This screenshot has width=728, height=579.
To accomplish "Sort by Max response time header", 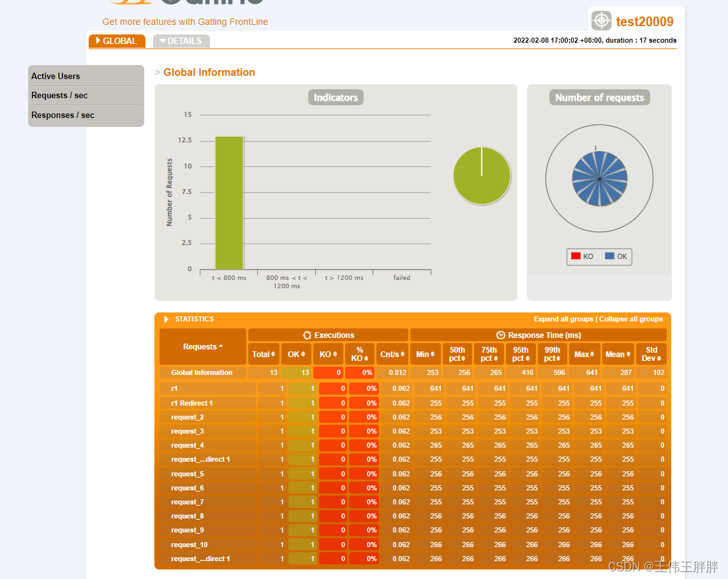I will [x=584, y=354].
